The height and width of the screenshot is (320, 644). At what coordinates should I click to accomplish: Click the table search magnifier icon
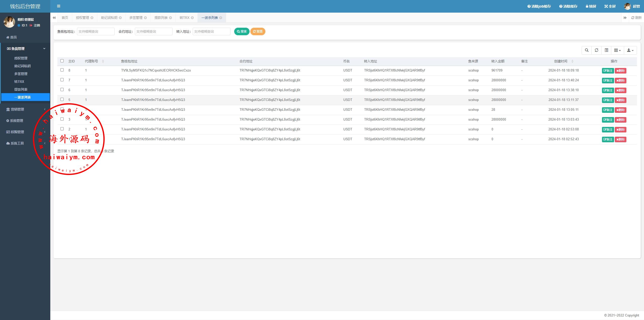[587, 50]
